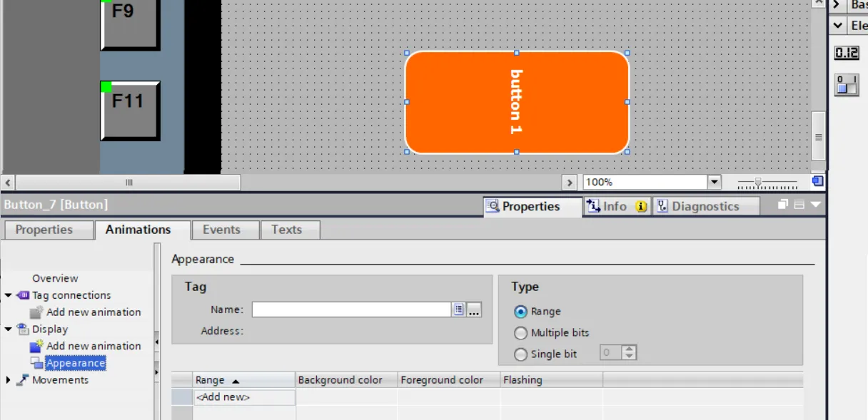Viewport: 868px width, 420px height.
Task: Expand the Basic objects palette header
Action: [x=838, y=5]
